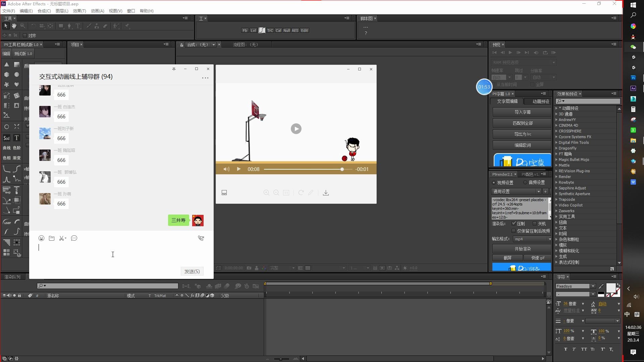Mute the video player volume
This screenshot has width=644, height=362.
(x=226, y=169)
